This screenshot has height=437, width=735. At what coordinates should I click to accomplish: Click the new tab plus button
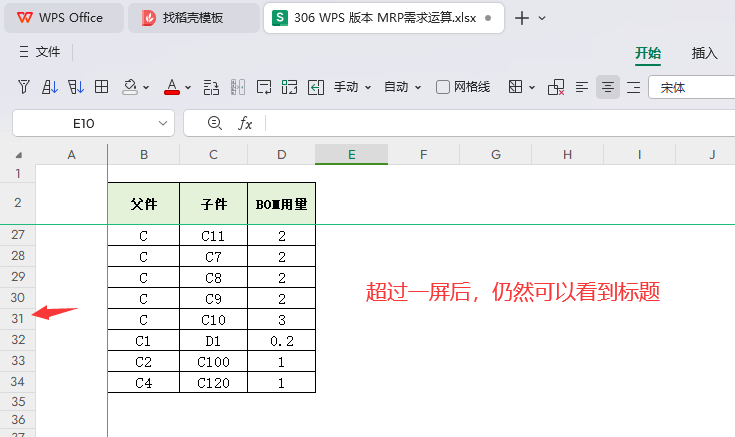click(x=522, y=18)
